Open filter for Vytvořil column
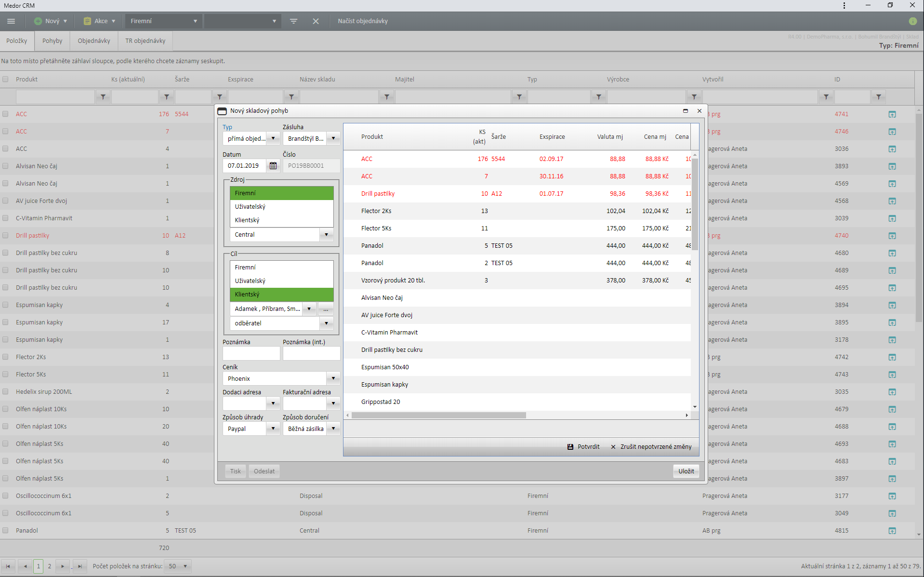Image resolution: width=924 pixels, height=577 pixels. pos(826,97)
